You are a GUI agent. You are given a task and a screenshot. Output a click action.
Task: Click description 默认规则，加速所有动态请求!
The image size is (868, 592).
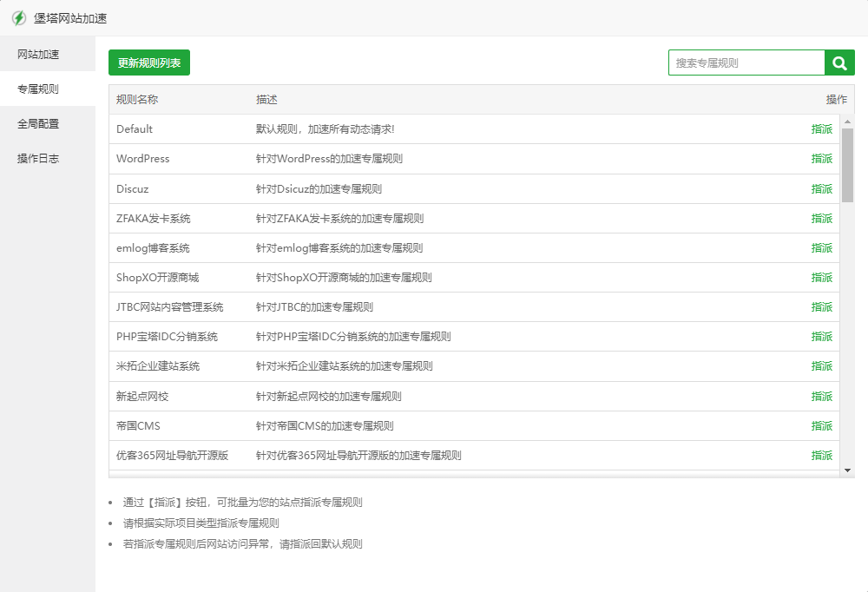[x=325, y=129]
